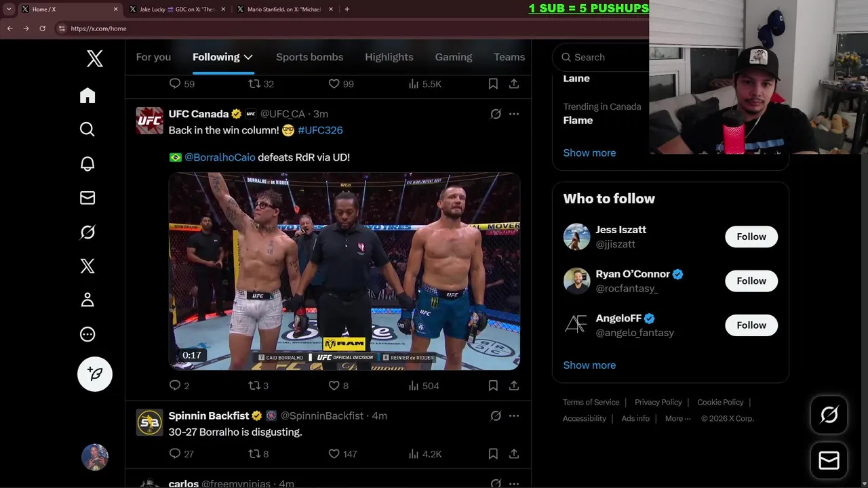Open #UFC326 hashtag link
This screenshot has width=868, height=488.
[x=320, y=130]
